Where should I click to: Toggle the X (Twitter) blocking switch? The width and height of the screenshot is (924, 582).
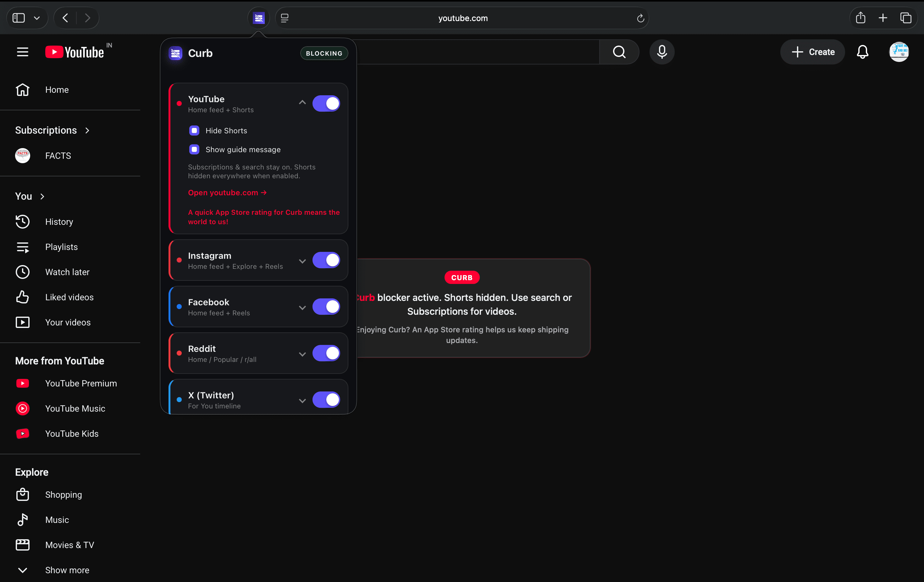point(326,400)
